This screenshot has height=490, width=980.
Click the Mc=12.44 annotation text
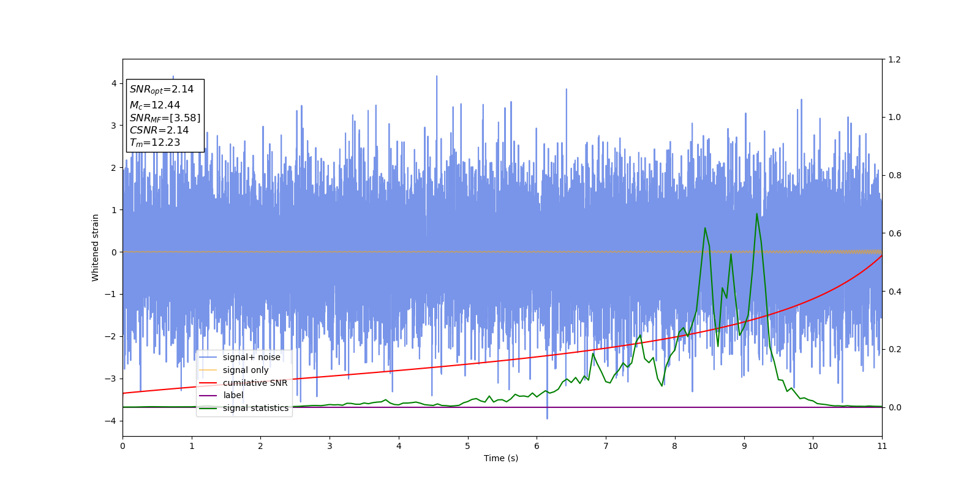coord(155,105)
